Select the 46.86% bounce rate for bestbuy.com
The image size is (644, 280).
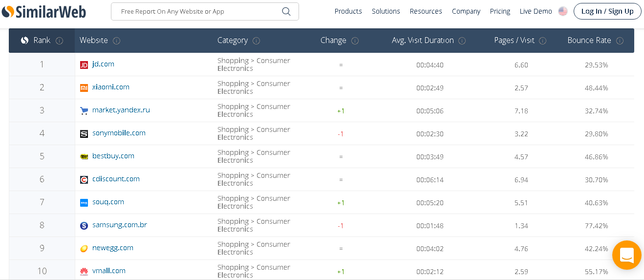(x=596, y=157)
